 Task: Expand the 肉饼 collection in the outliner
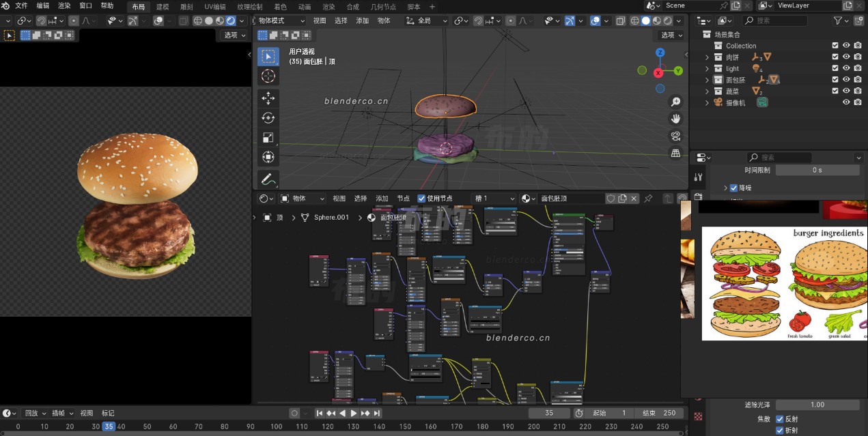pyautogui.click(x=707, y=57)
